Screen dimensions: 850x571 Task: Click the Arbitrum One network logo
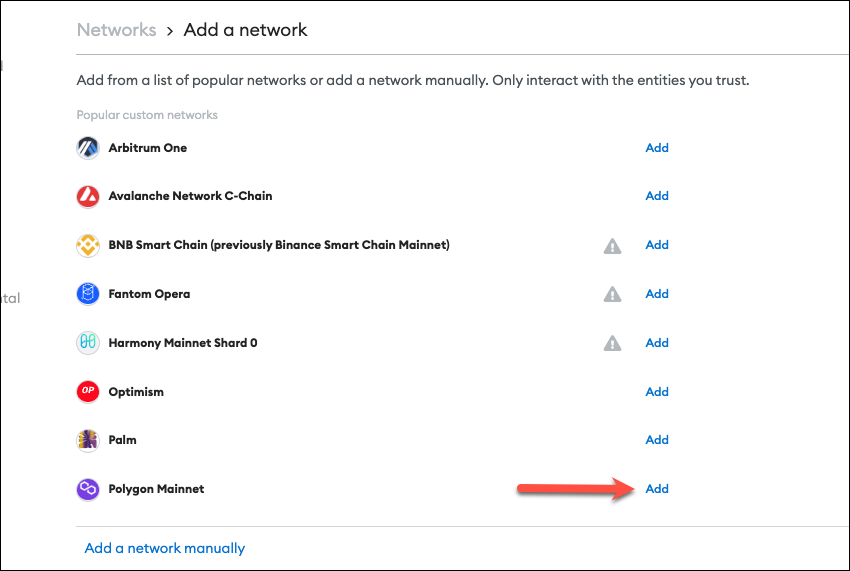(x=88, y=147)
